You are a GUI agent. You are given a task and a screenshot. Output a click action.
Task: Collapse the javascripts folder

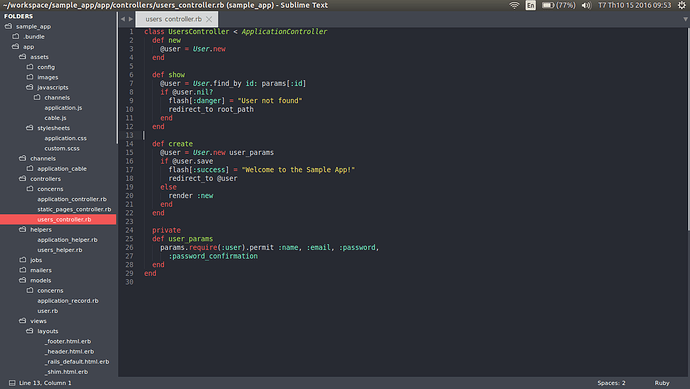[x=29, y=87]
